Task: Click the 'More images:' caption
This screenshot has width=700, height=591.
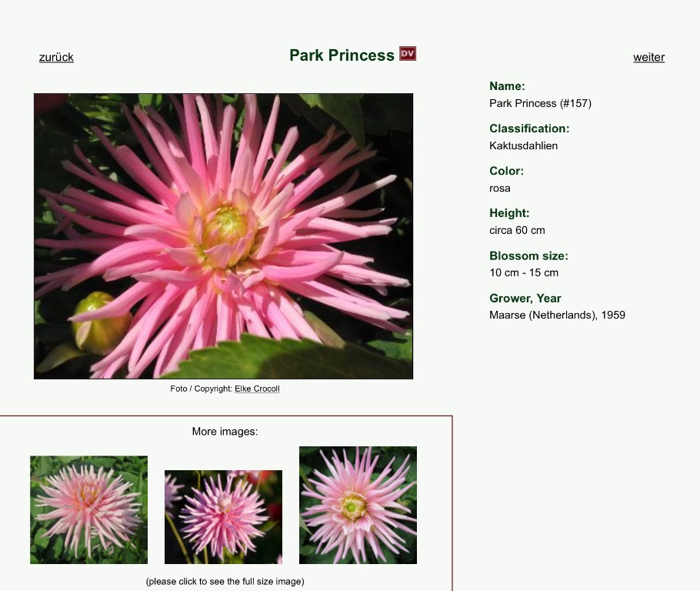Action: (x=225, y=432)
